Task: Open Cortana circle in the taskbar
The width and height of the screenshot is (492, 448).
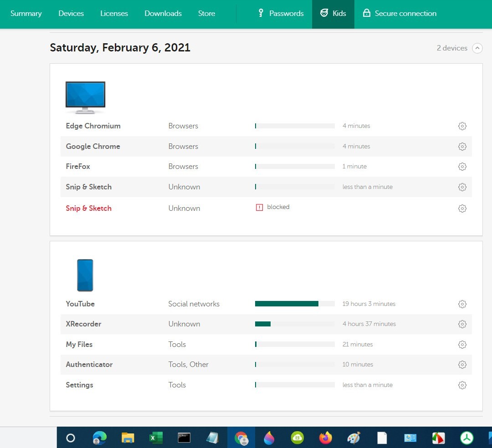Action: (71, 438)
